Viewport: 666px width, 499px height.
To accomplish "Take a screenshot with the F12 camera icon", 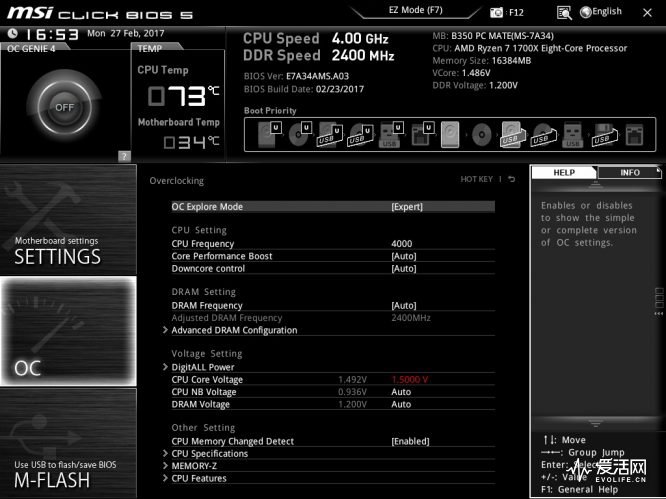I will click(496, 13).
